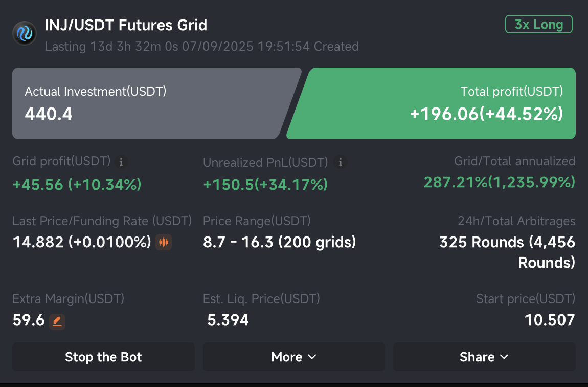Edit Extra Margin with pencil icon
The image size is (588, 387).
point(57,321)
